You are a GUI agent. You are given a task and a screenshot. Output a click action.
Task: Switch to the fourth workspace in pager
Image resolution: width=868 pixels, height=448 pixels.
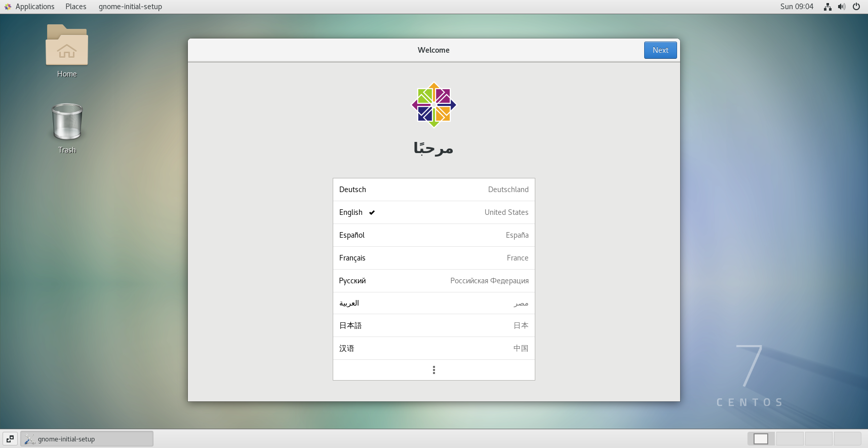click(x=848, y=439)
